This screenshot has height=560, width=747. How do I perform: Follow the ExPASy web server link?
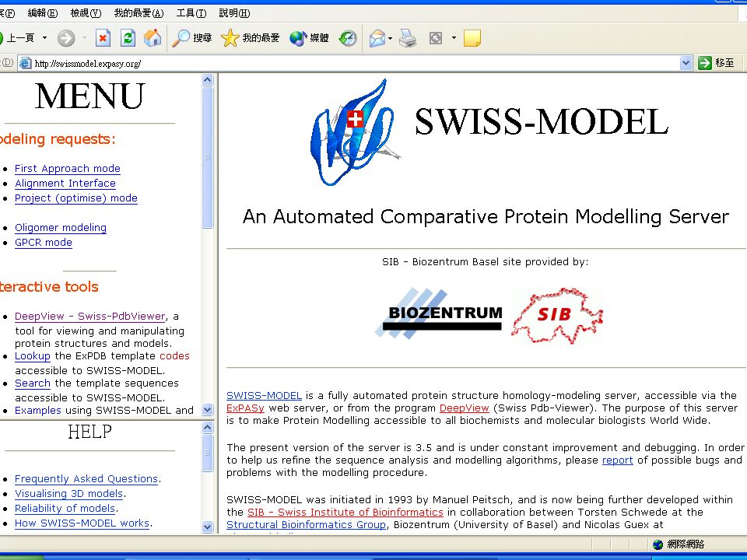pyautogui.click(x=245, y=408)
